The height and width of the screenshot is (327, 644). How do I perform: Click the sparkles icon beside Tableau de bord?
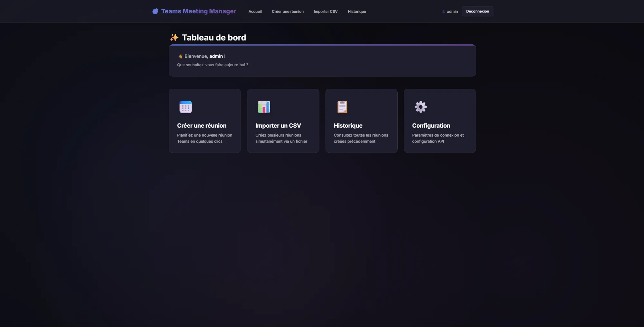pos(174,37)
